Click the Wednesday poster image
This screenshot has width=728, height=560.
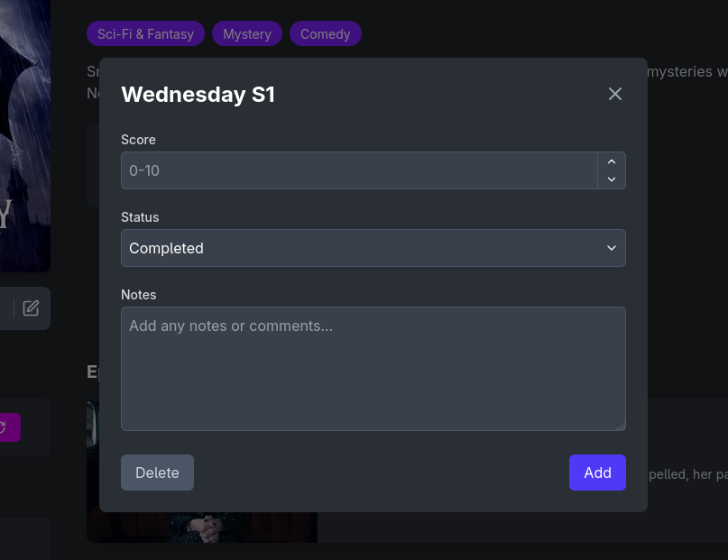point(24,135)
